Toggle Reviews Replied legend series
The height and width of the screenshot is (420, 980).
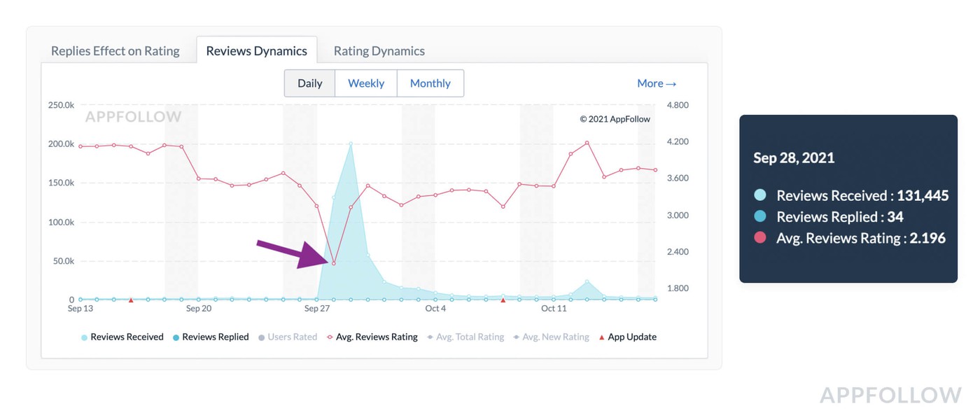[x=211, y=337]
